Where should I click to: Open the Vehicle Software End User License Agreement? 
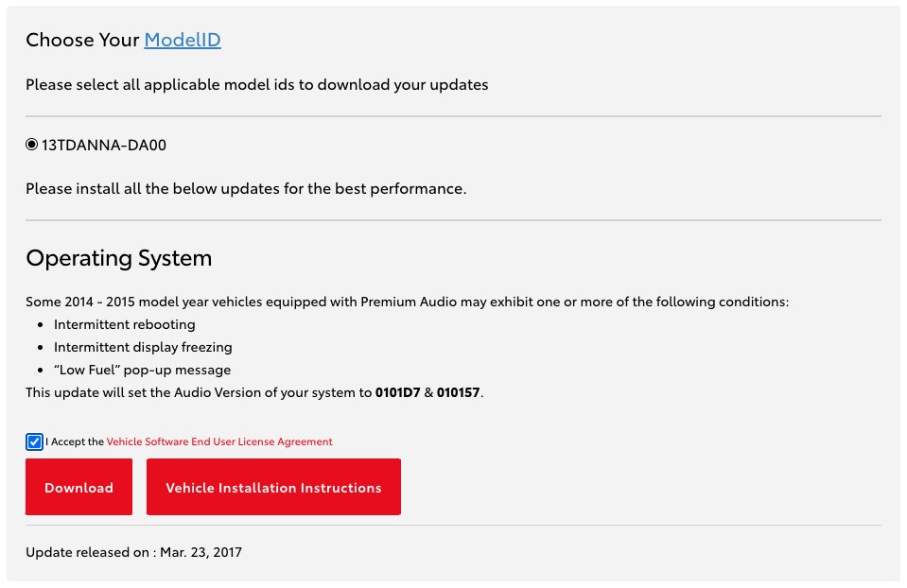219,441
